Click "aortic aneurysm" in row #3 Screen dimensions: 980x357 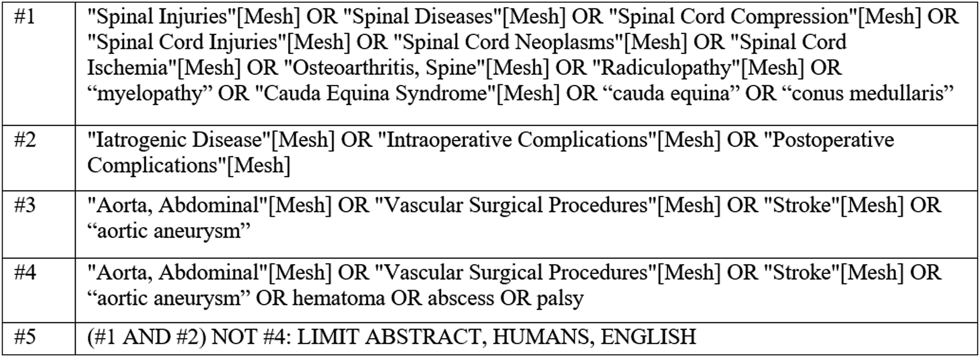click(169, 231)
